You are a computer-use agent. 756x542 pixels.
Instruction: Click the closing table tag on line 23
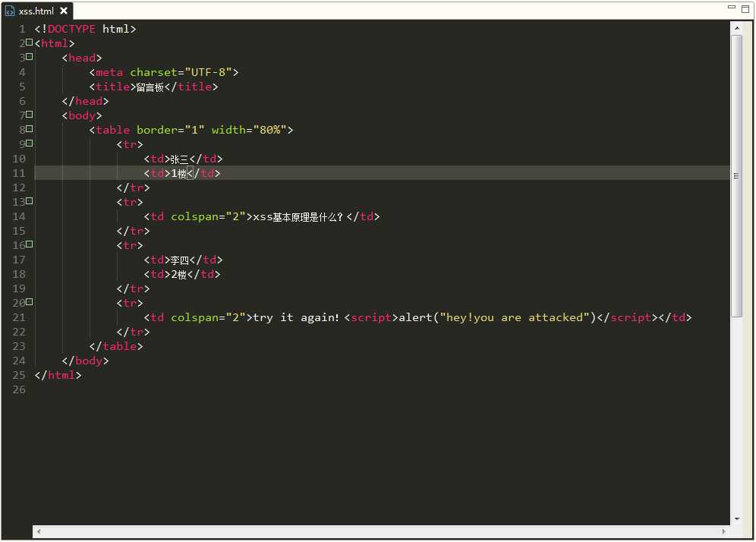click(x=115, y=346)
